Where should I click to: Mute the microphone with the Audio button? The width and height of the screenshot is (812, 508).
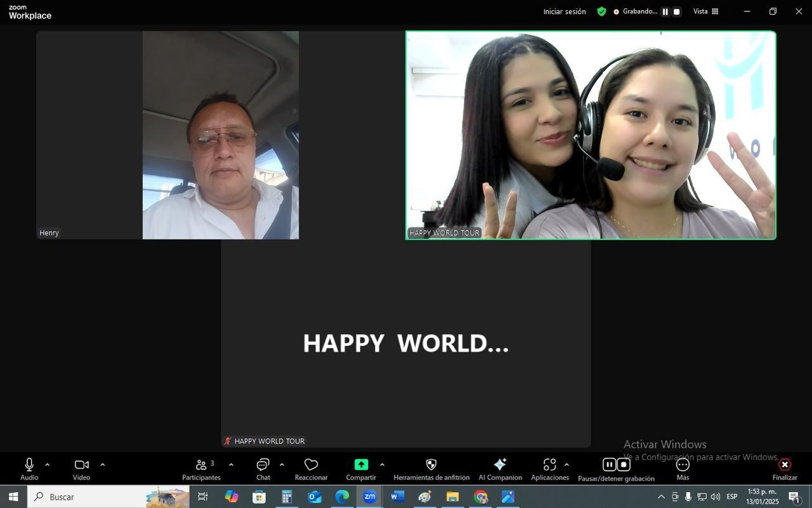[29, 469]
